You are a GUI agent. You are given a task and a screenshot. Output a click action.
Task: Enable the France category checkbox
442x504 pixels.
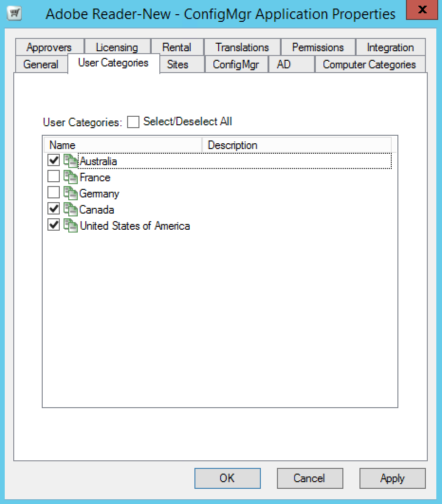click(x=54, y=177)
